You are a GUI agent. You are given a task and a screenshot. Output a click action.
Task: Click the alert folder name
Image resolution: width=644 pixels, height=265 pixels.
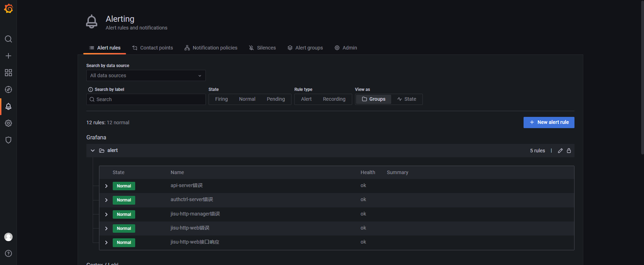[x=112, y=150]
